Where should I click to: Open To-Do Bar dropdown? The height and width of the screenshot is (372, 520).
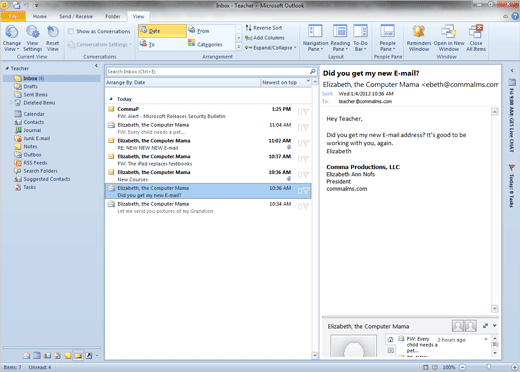click(360, 38)
